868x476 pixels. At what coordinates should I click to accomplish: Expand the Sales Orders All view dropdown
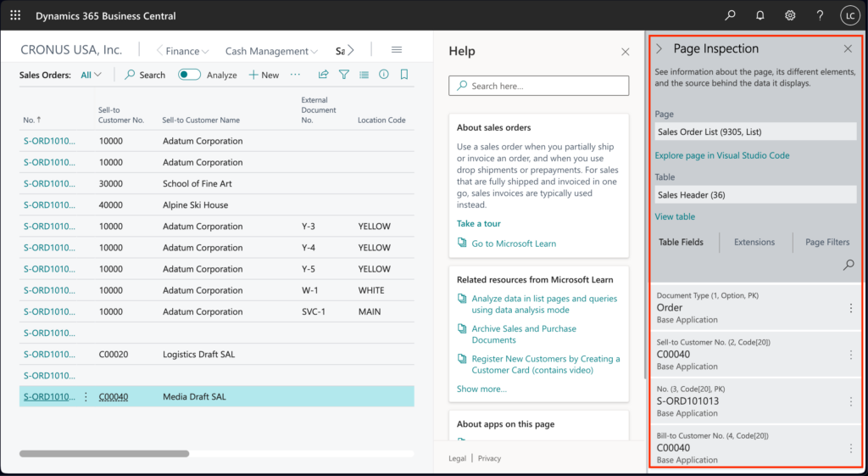coord(92,75)
